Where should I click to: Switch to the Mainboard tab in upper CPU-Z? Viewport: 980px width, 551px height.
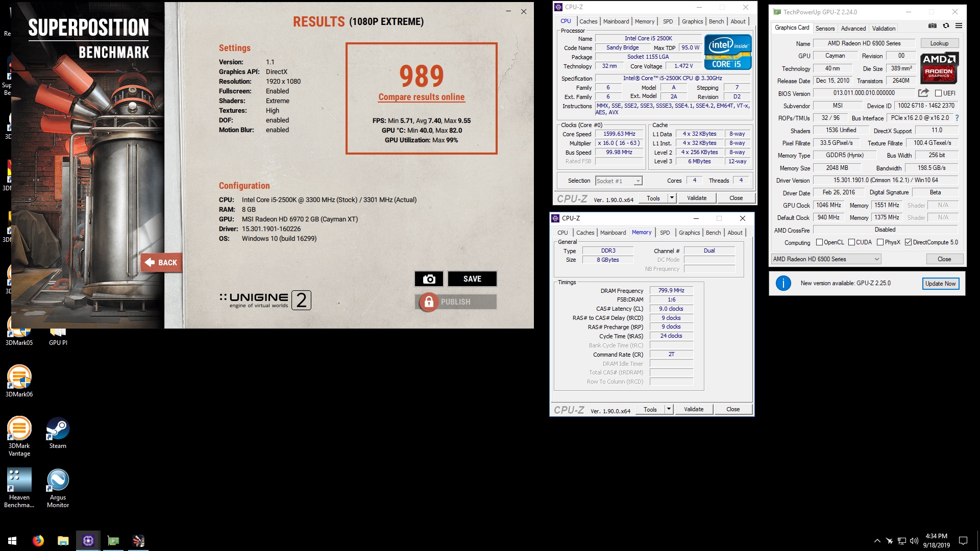click(x=616, y=21)
